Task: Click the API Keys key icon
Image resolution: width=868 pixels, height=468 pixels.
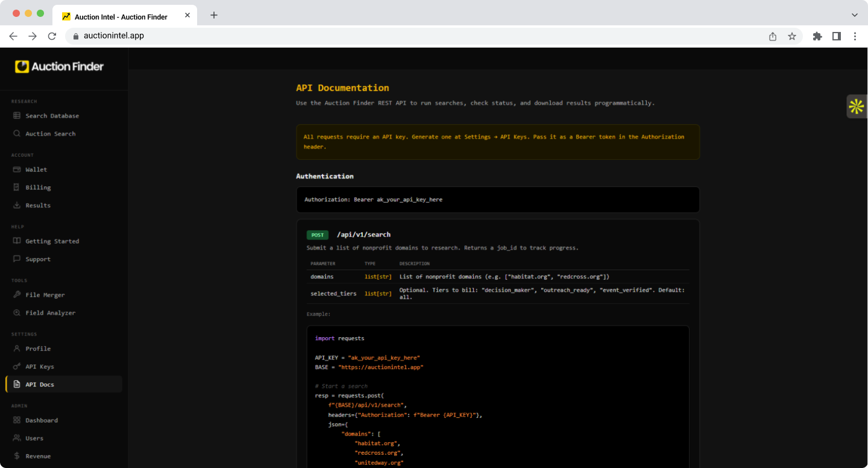Action: coord(17,367)
